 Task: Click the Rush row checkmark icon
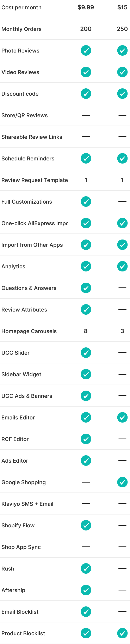point(86,568)
